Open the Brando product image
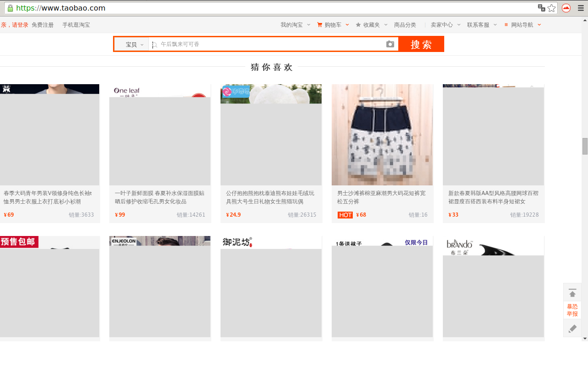 click(x=493, y=287)
